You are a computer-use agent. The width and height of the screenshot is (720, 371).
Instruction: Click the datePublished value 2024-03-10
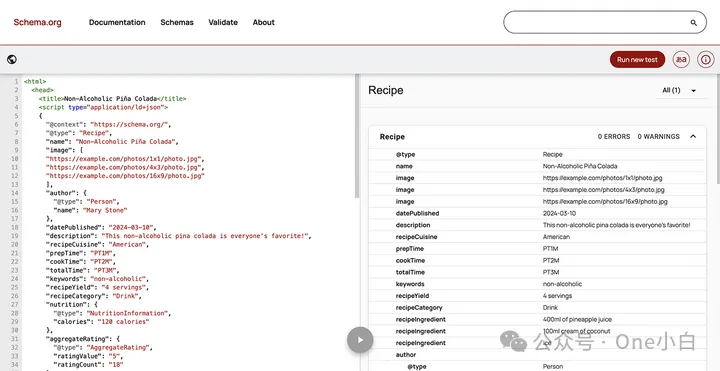(559, 213)
